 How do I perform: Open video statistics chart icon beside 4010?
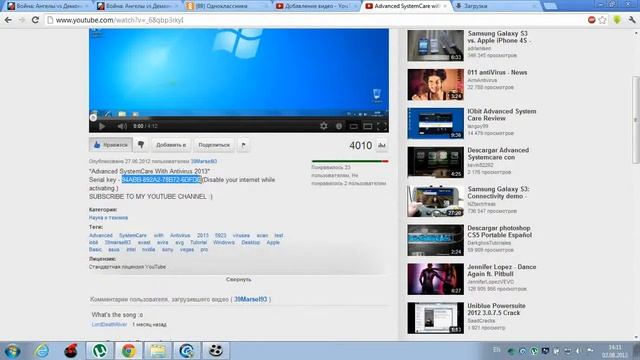click(x=382, y=145)
